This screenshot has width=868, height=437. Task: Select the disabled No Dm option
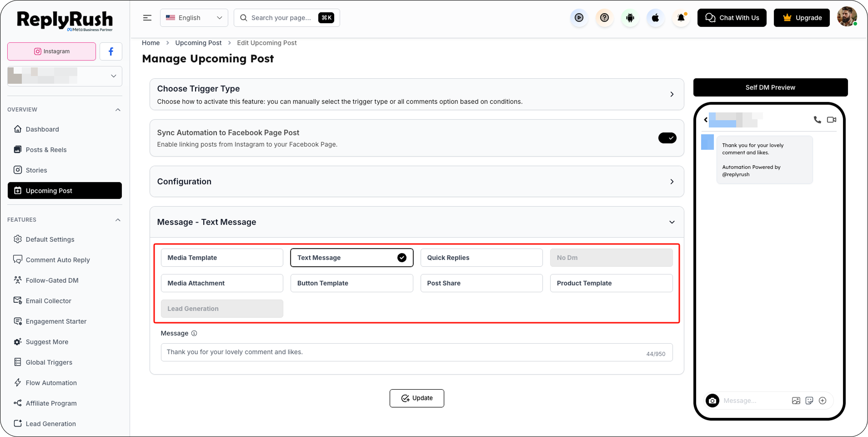point(611,258)
